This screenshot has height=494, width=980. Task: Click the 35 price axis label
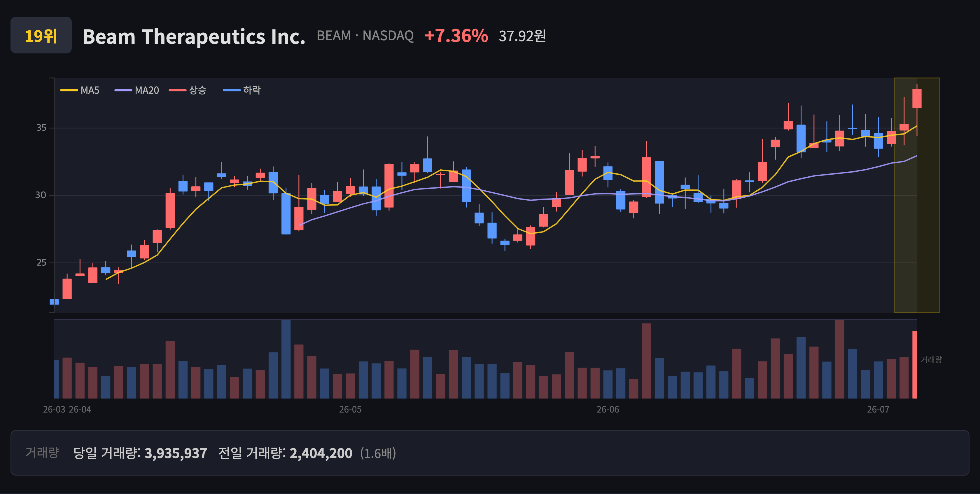coord(41,128)
